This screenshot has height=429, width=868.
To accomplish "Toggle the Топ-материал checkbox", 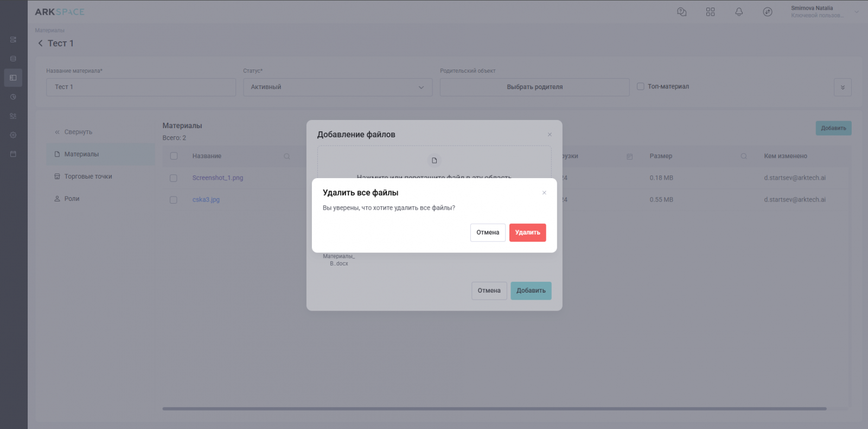I will pos(641,87).
